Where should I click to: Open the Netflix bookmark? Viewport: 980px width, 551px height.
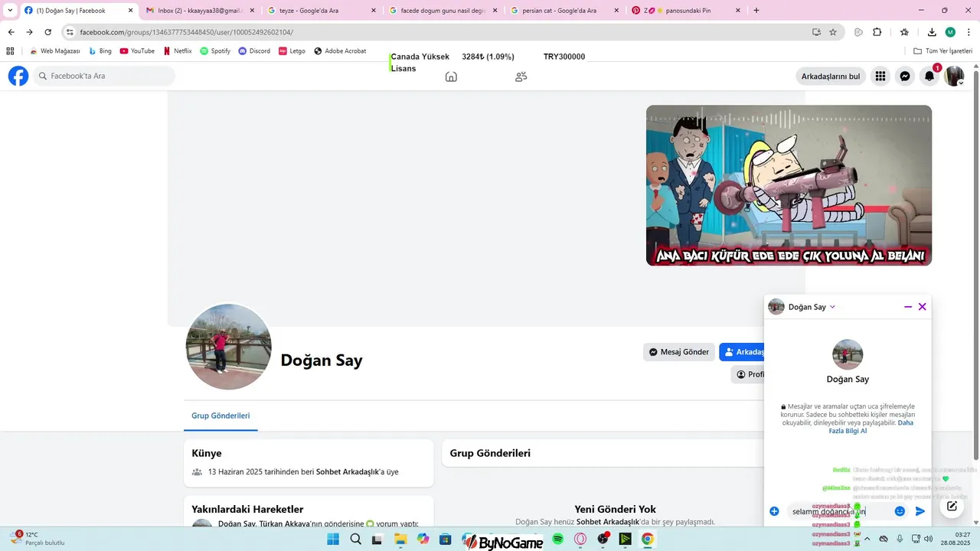(x=177, y=51)
